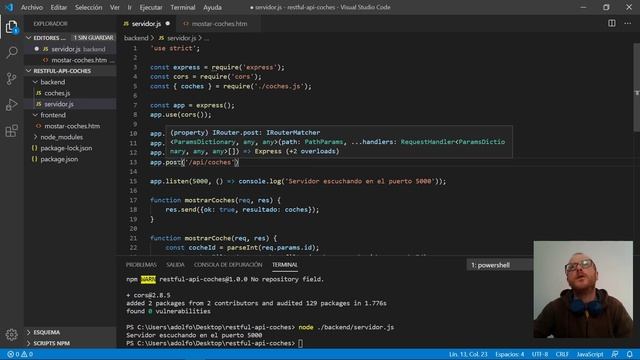Switch to the SALIDA panel tab
The width and height of the screenshot is (640, 360).
[x=175, y=265]
